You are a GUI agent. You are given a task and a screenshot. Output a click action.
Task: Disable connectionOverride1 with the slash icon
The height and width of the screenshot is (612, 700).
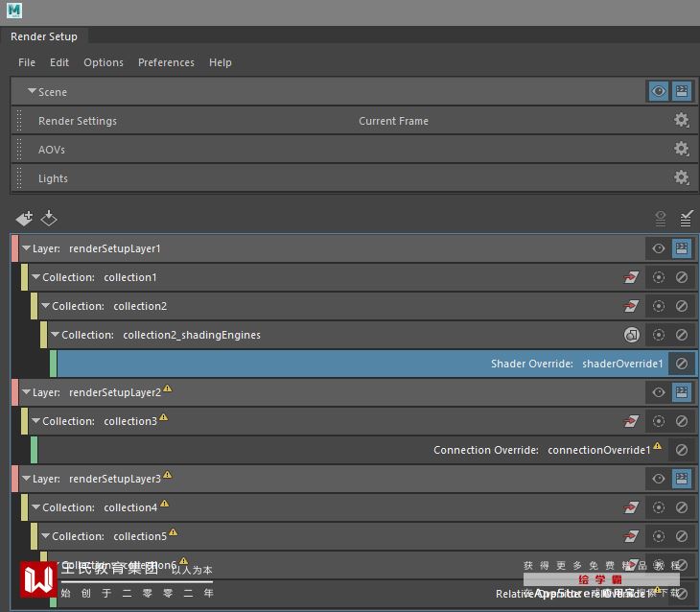click(x=682, y=450)
